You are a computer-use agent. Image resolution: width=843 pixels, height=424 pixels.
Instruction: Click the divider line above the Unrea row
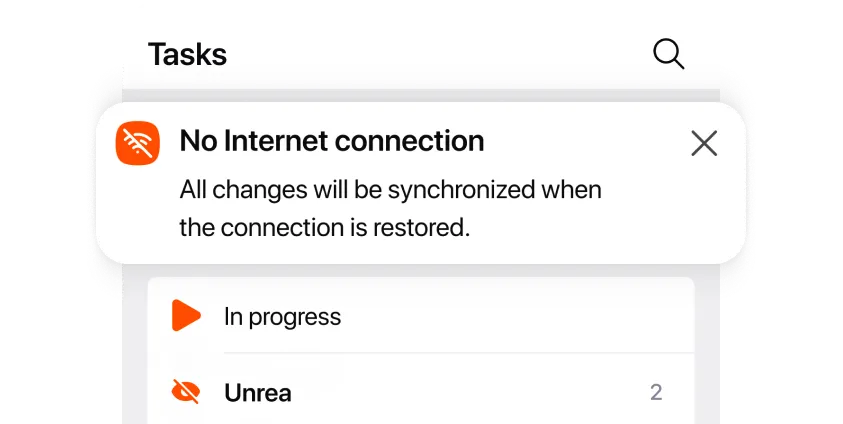pyautogui.click(x=458, y=353)
